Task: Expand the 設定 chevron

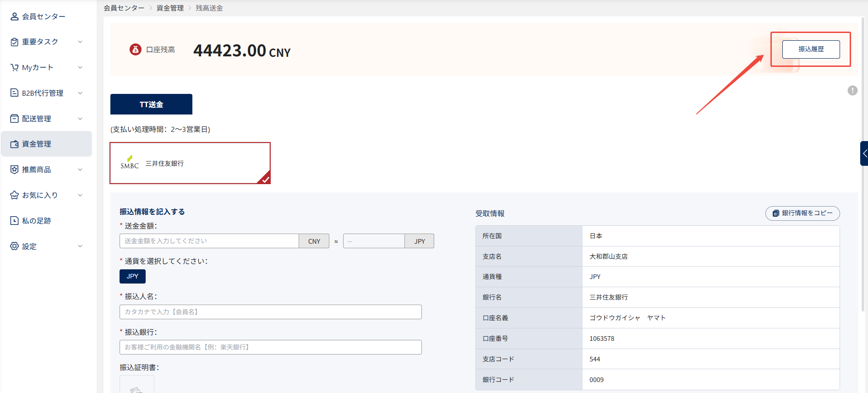Action: coord(80,246)
